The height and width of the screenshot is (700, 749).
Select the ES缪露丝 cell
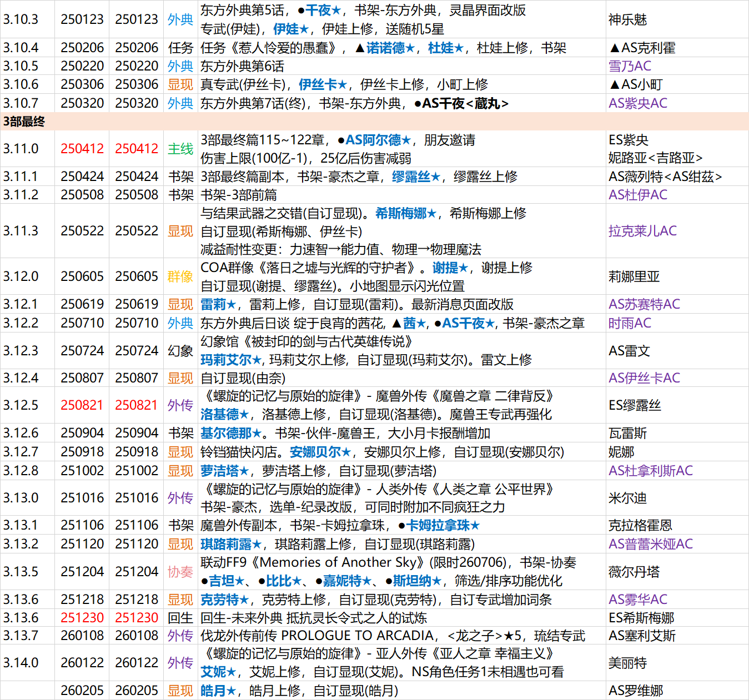click(x=635, y=405)
